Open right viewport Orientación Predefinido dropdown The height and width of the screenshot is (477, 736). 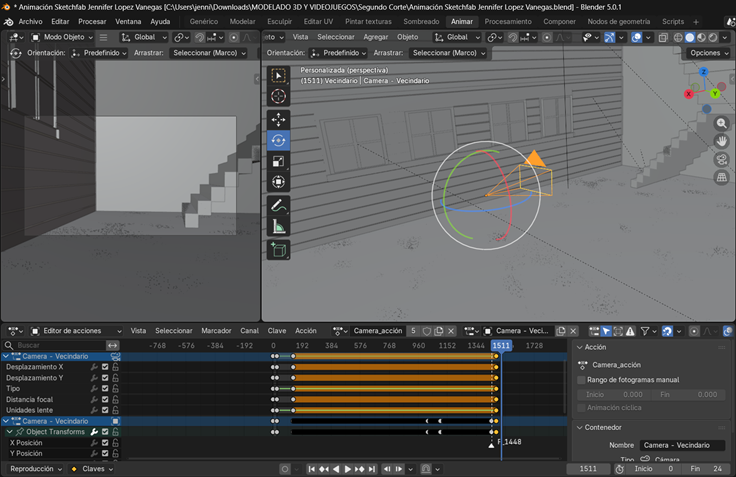point(338,53)
